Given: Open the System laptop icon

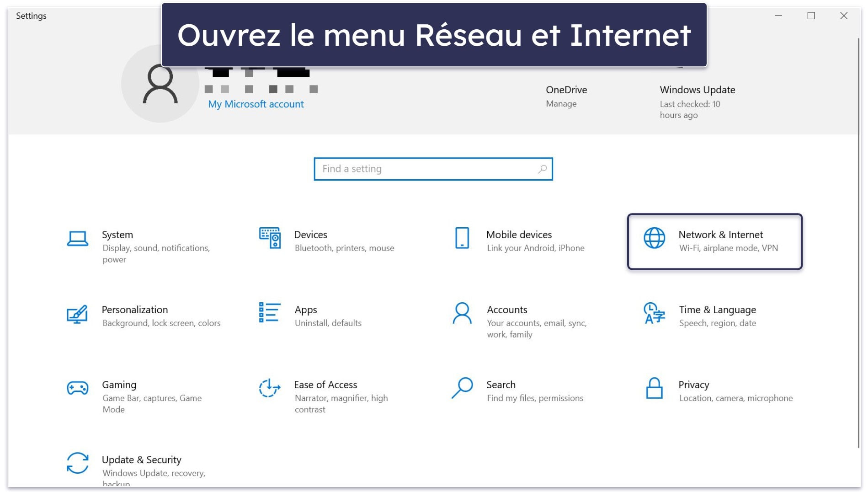Looking at the screenshot, I should coord(77,239).
